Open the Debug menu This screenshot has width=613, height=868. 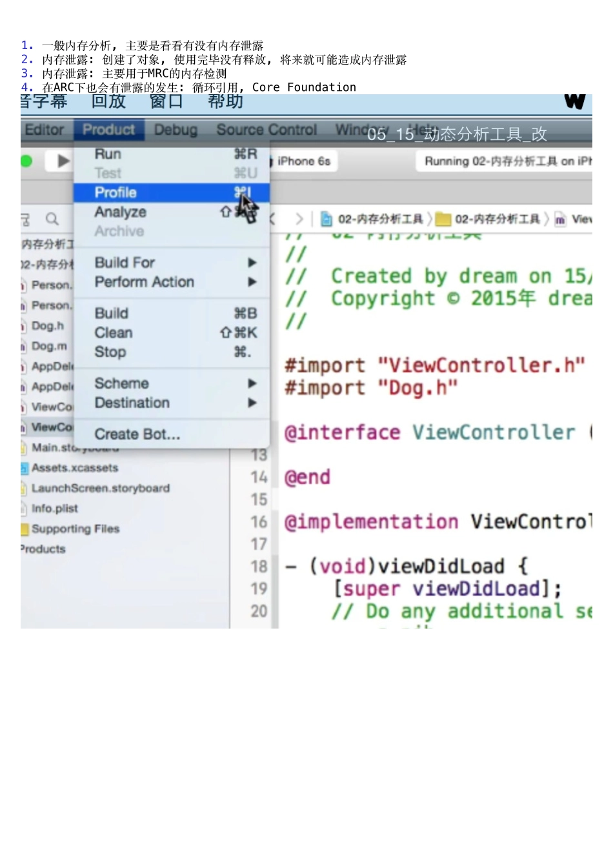tap(176, 130)
